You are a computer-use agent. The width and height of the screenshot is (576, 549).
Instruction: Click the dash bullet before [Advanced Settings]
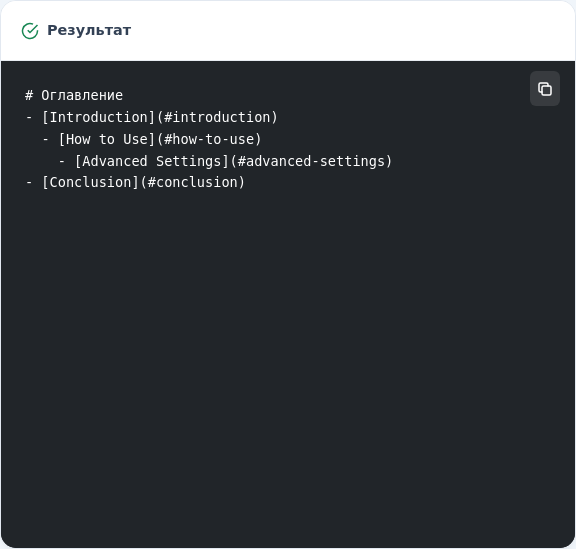click(x=62, y=161)
